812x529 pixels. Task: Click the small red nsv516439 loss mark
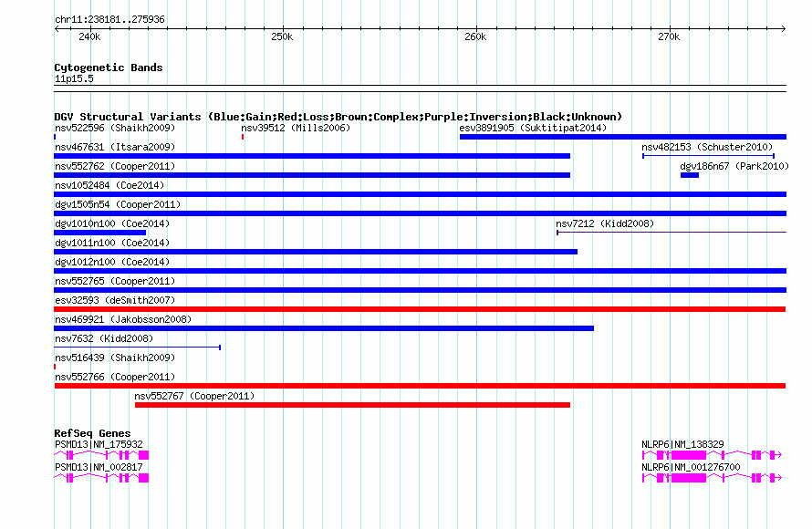point(55,367)
